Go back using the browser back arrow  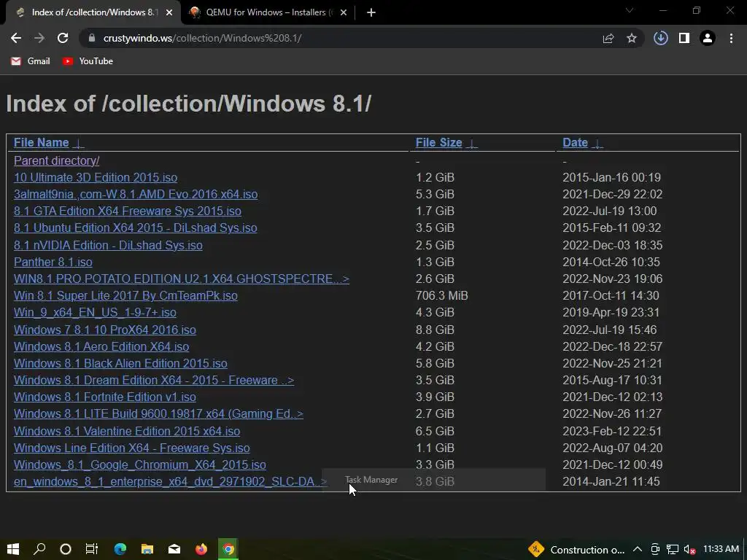point(16,38)
